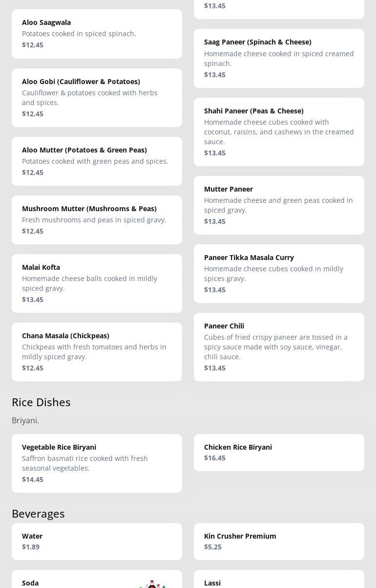Select Paneer Tikka Masala Curry
Screen dimensions: 376x588
pos(279,273)
